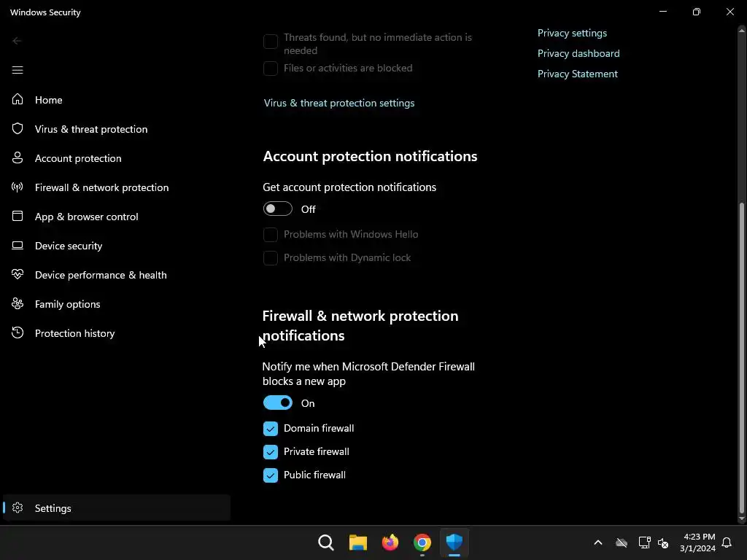Click the Settings gear icon
The width and height of the screenshot is (747, 560).
pyautogui.click(x=18, y=507)
